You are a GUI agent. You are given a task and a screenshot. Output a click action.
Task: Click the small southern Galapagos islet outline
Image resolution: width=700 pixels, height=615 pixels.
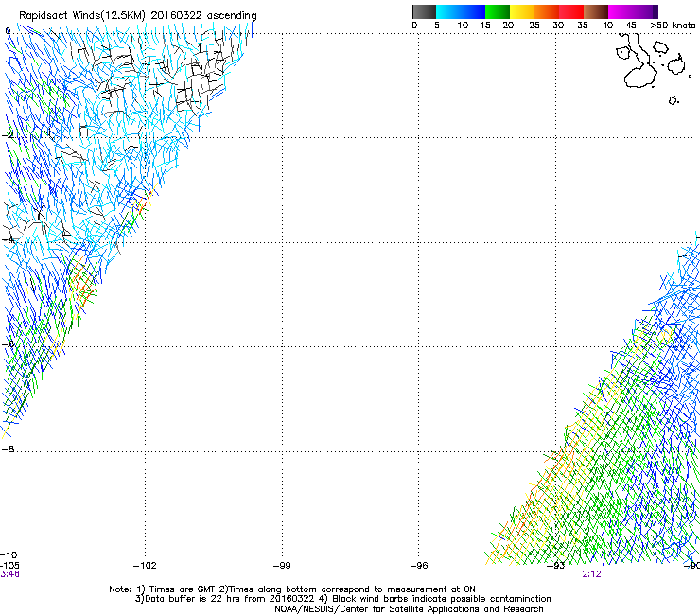[x=674, y=100]
